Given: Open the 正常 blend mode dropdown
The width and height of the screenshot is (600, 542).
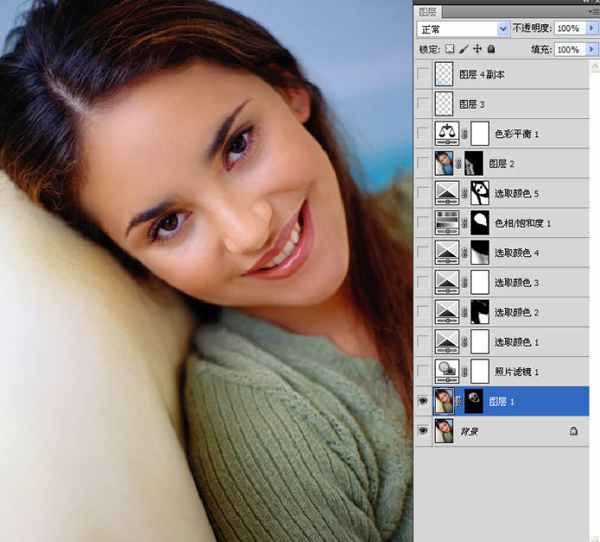Looking at the screenshot, I should tap(463, 29).
